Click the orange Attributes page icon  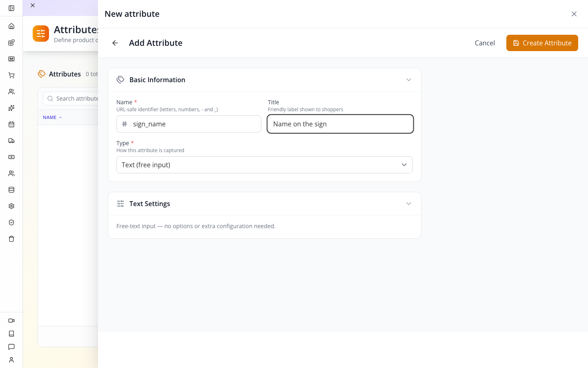[x=41, y=34]
